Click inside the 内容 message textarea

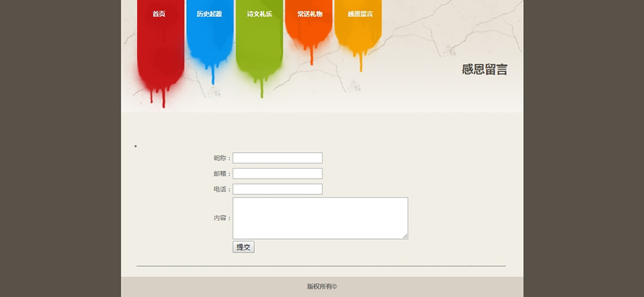(320, 218)
